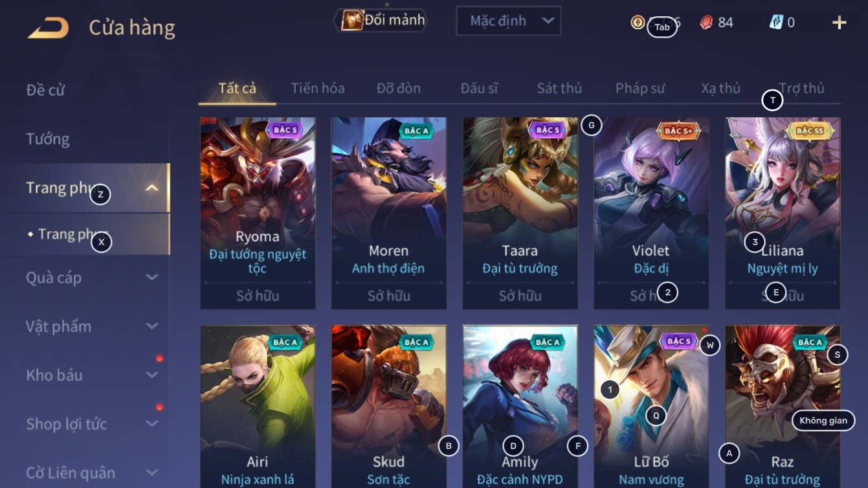Switch to the Sát thủ tab
This screenshot has width=868, height=488.
point(559,88)
